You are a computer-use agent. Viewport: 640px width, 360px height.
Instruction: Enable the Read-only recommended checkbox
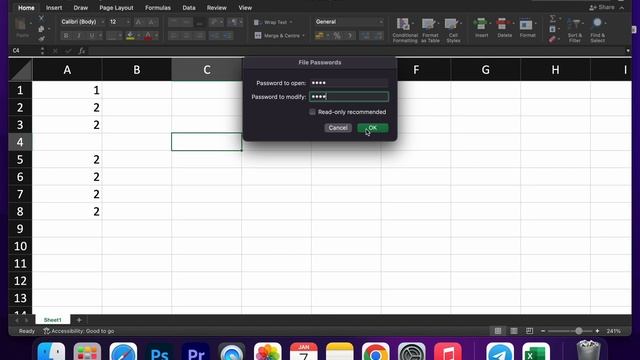pos(312,112)
